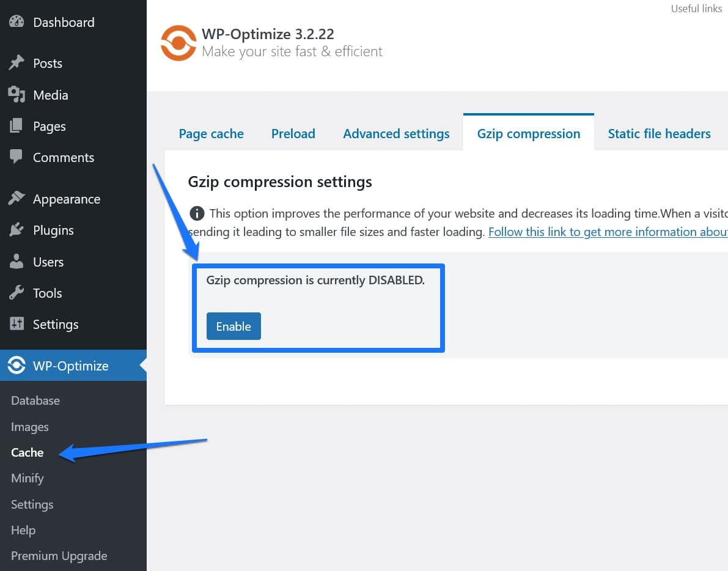Click the WP-Optimize orange logo
Viewport: 728px width, 571px height.
(178, 43)
